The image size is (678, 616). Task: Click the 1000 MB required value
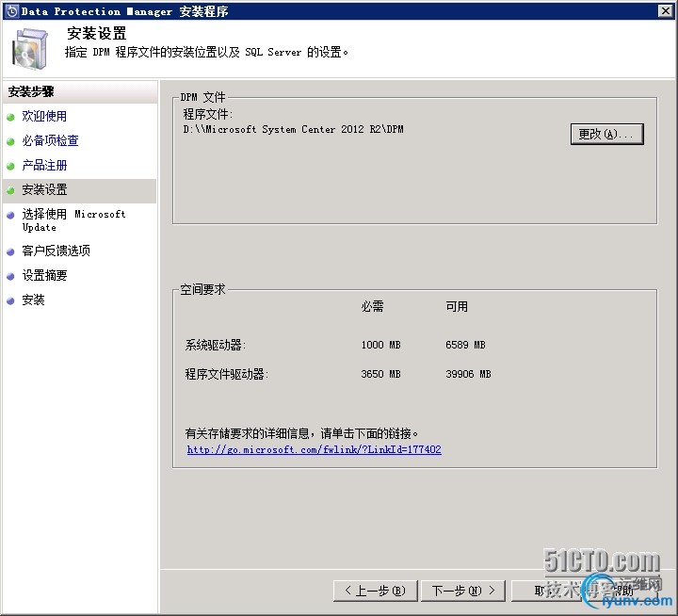click(381, 345)
